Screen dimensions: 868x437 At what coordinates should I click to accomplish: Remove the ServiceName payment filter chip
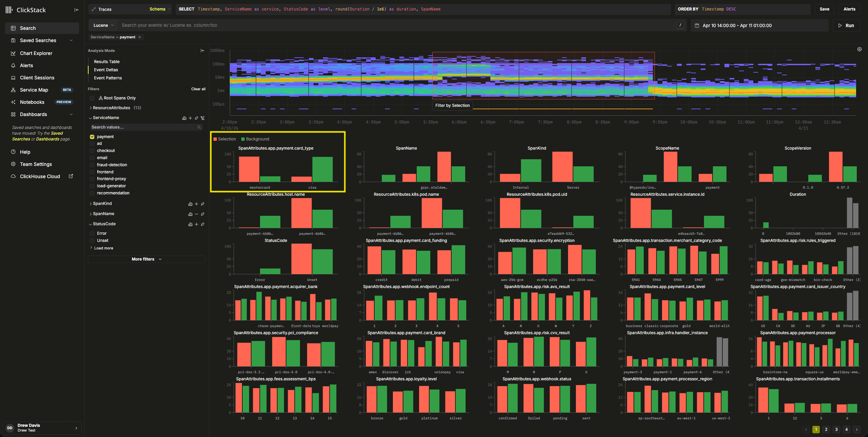coord(139,37)
